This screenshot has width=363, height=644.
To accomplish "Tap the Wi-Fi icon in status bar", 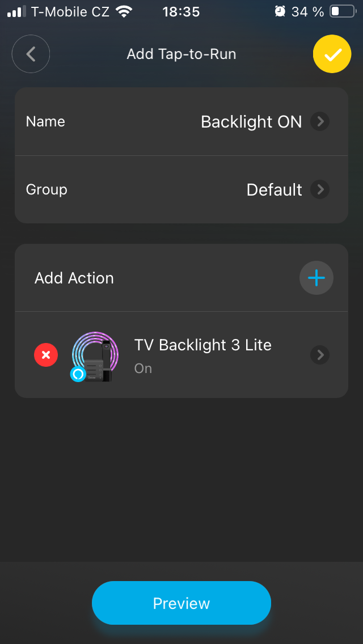I will click(123, 11).
